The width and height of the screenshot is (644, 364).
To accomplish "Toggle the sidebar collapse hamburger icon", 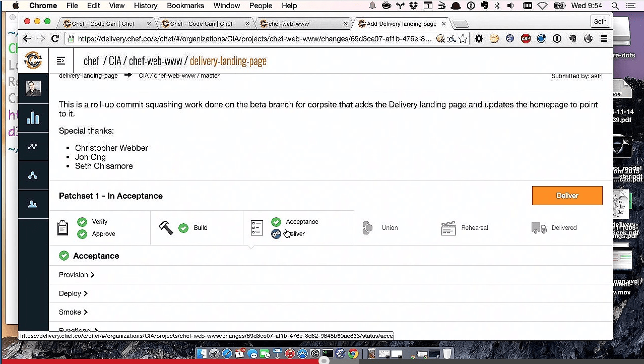I will click(61, 61).
